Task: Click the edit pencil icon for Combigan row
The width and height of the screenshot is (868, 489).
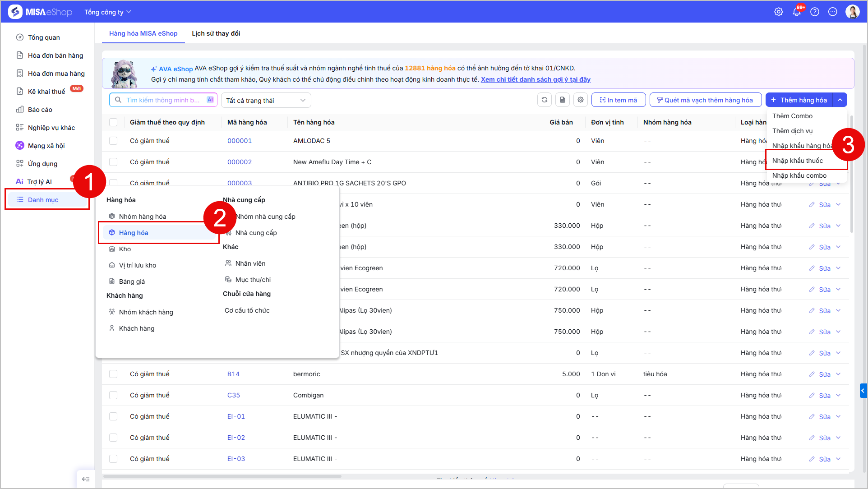Action: click(x=812, y=396)
